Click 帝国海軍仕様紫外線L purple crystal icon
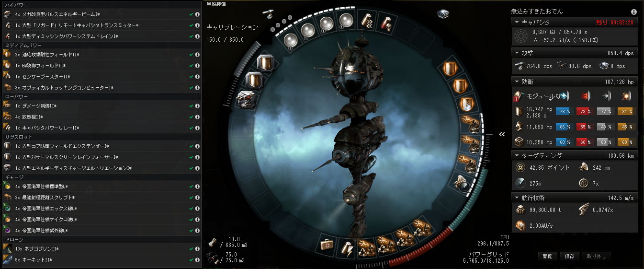Screen dimensions: 644x269 (x=7, y=231)
